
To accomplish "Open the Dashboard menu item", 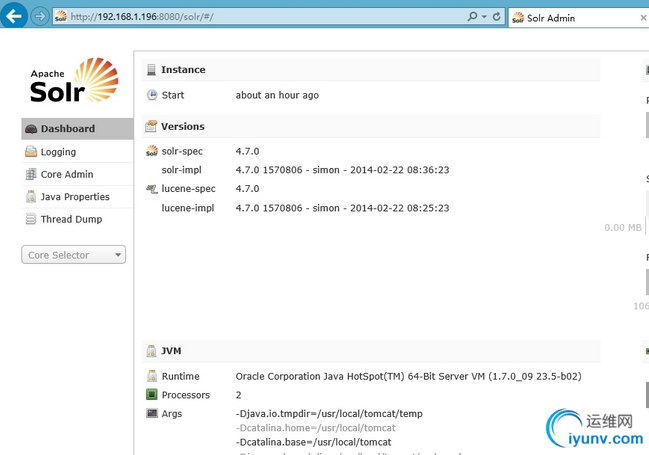I will 77,129.
